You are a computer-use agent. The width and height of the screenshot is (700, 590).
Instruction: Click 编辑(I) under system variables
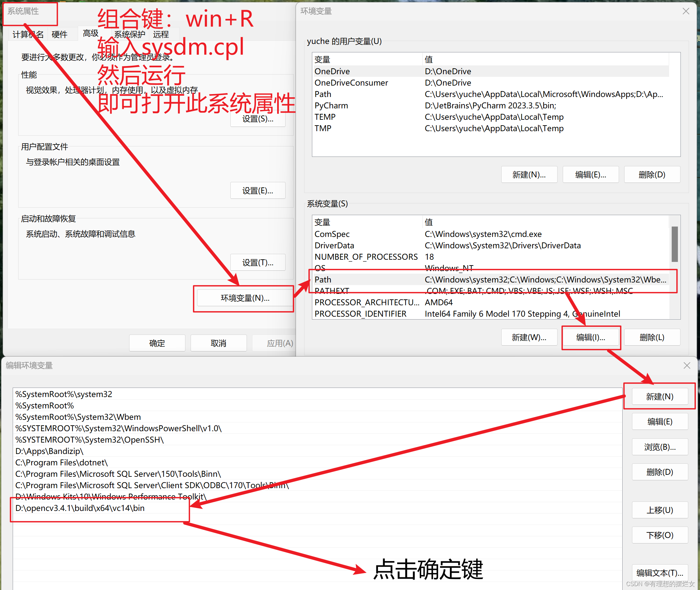591,337
